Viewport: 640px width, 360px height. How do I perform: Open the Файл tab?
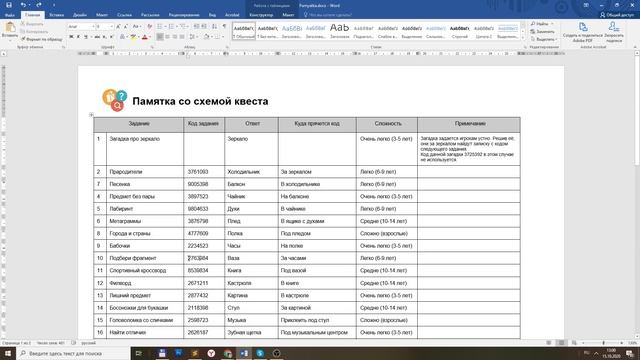coord(10,15)
